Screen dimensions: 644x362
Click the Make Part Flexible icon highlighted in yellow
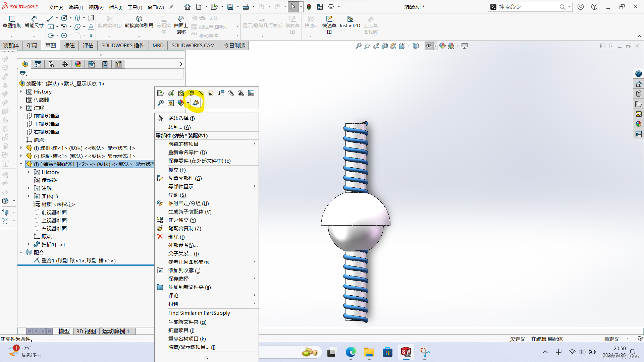pos(196,103)
